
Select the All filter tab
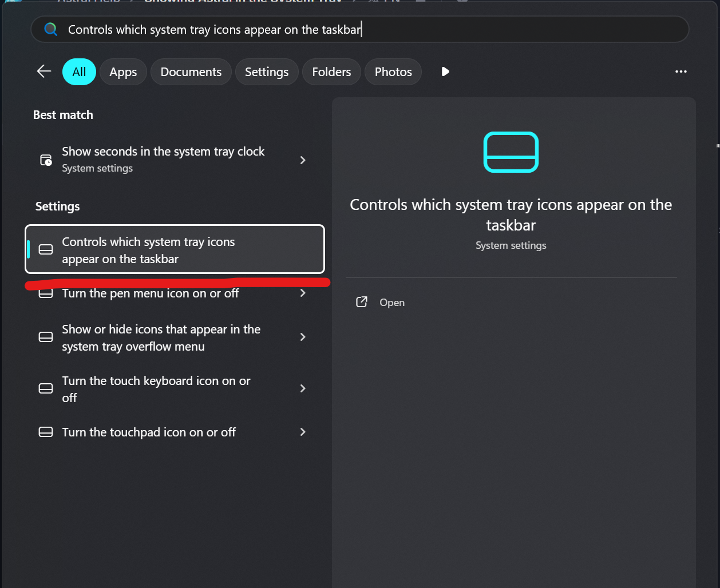click(x=79, y=72)
